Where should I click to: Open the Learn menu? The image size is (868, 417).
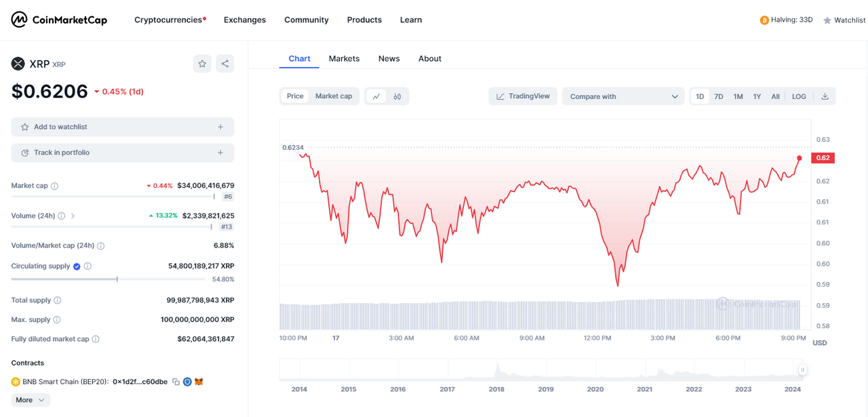pyautogui.click(x=411, y=20)
